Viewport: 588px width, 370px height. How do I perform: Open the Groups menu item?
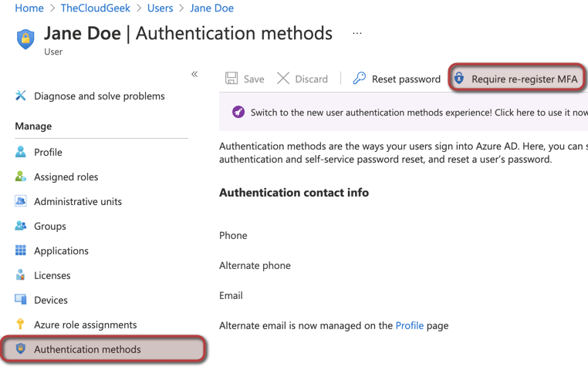(x=49, y=226)
